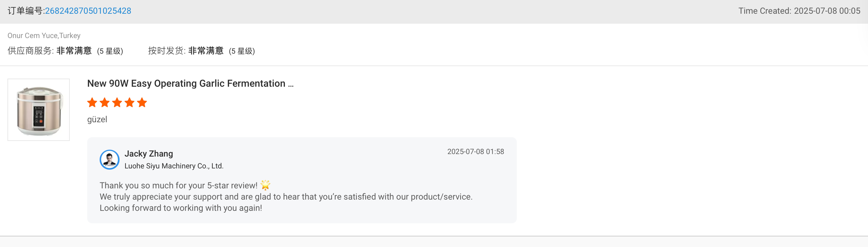Open order number 268242870501025428 link
This screenshot has width=868, height=247.
point(88,11)
